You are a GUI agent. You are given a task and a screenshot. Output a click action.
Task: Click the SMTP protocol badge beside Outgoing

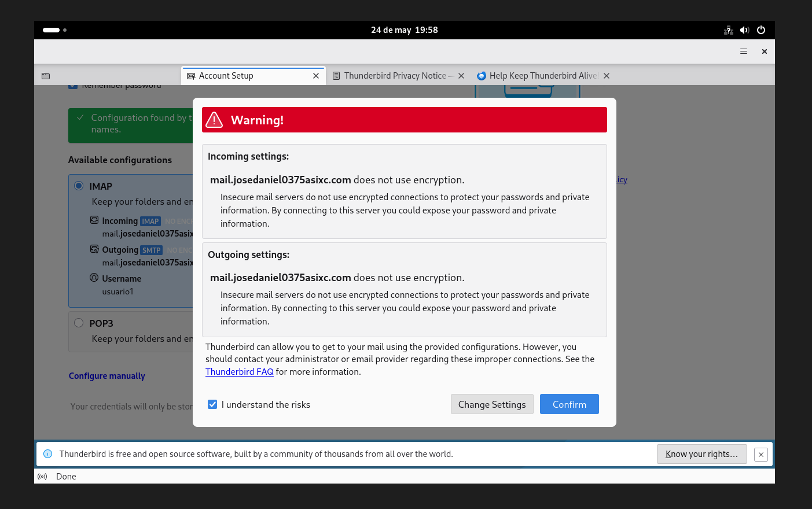pyautogui.click(x=152, y=250)
